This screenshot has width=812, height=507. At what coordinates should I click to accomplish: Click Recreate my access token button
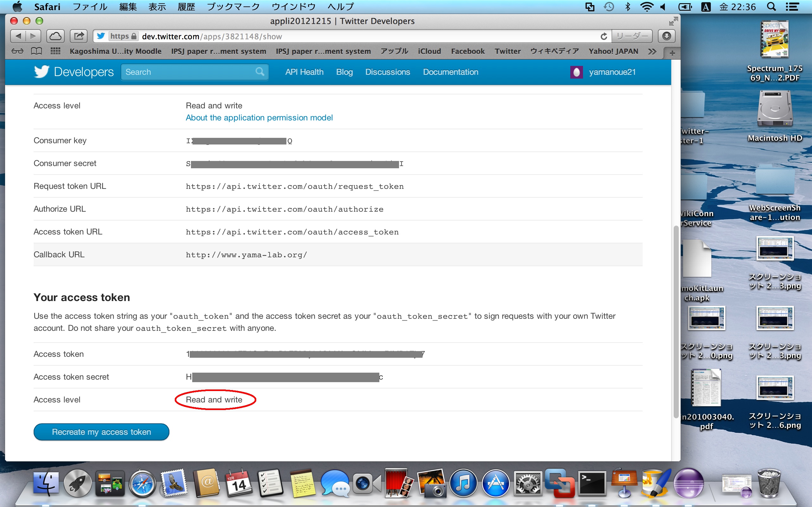coord(101,432)
